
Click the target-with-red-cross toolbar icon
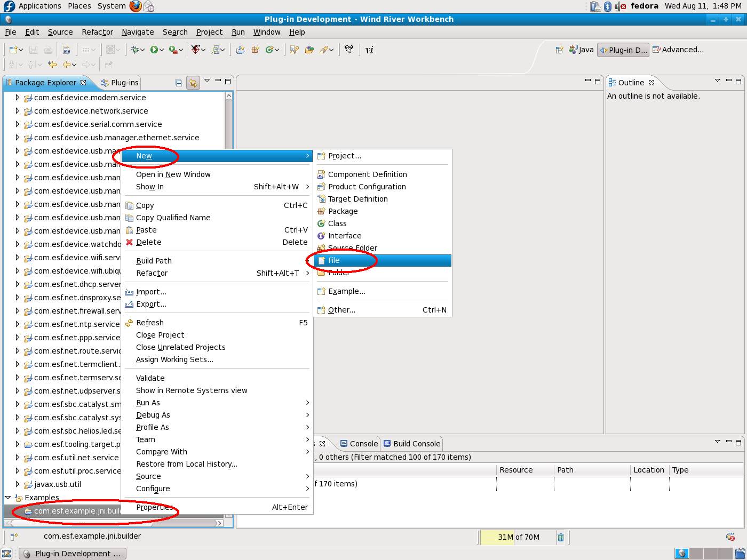(196, 50)
